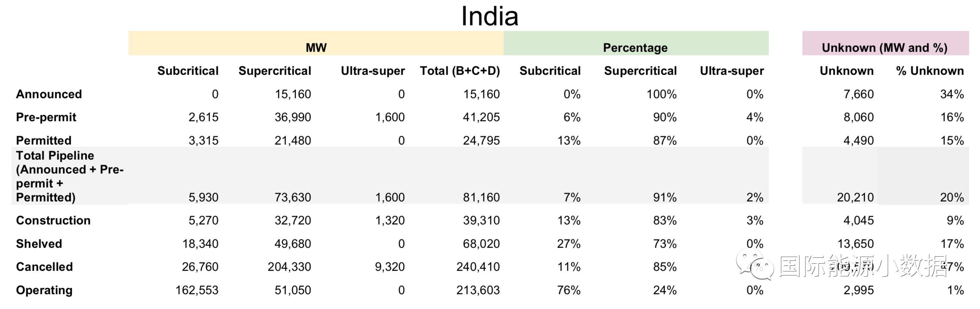Click the Operating row label

(x=44, y=290)
